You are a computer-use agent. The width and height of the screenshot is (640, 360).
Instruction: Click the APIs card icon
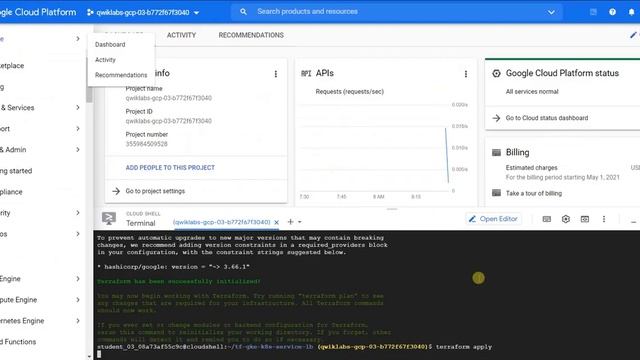(306, 73)
